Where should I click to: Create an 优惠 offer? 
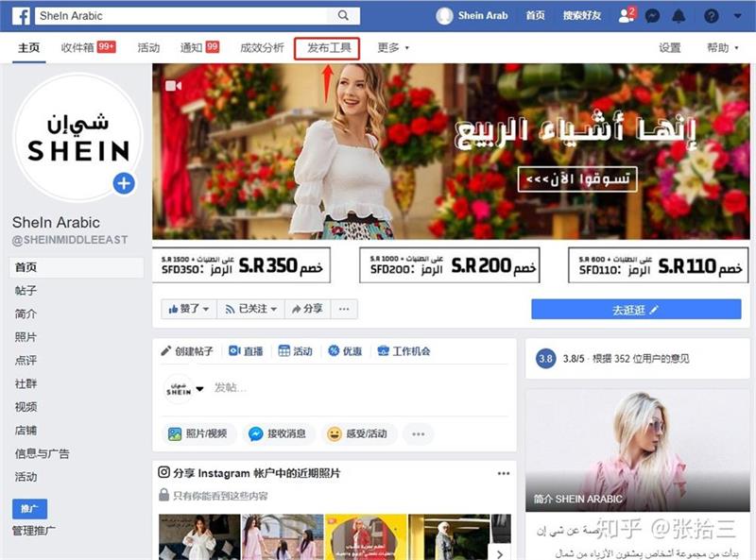345,351
